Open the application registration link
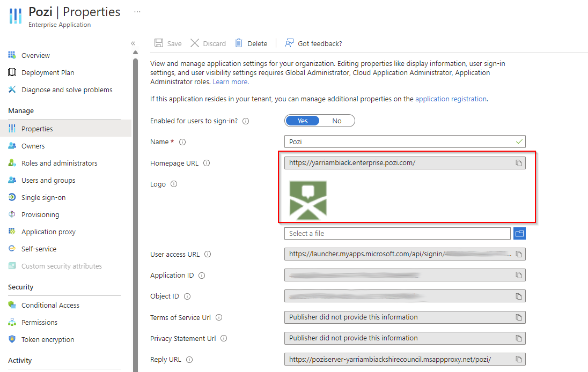 coord(451,99)
